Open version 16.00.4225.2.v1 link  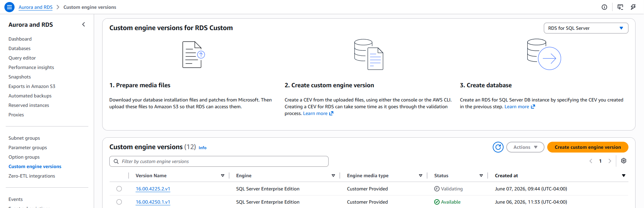coord(153,189)
